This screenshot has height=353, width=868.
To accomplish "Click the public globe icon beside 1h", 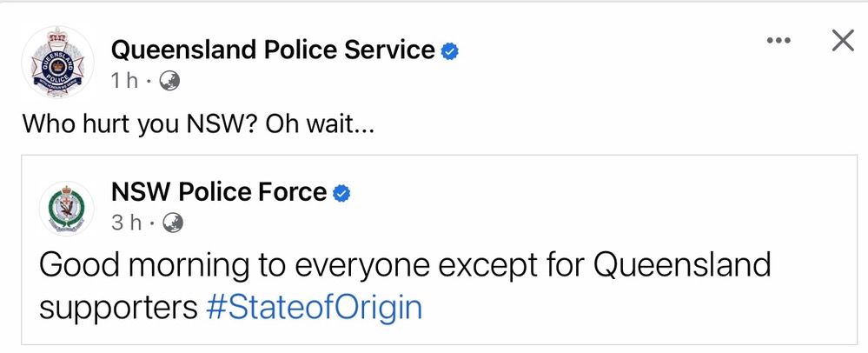I will pos(170,81).
